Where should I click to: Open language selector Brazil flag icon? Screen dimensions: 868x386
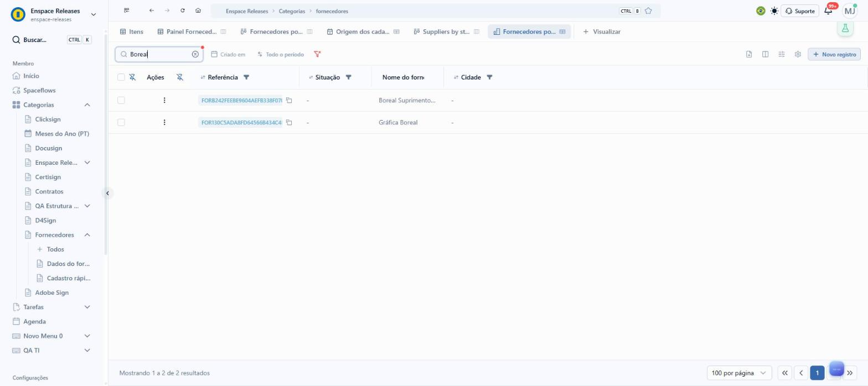(761, 11)
